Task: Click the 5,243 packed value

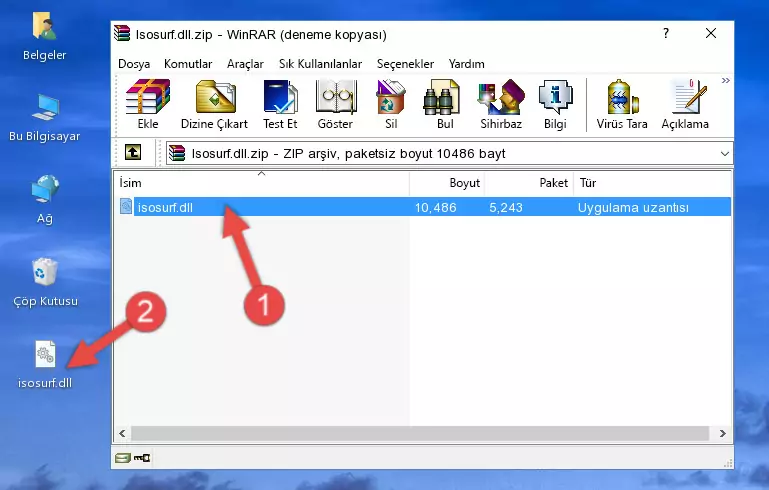Action: point(506,207)
